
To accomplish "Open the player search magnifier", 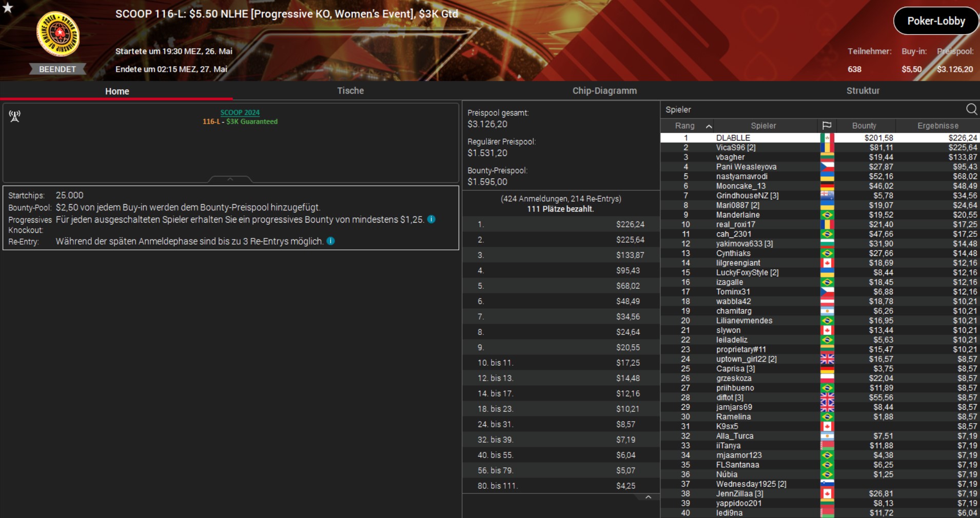I will point(971,109).
